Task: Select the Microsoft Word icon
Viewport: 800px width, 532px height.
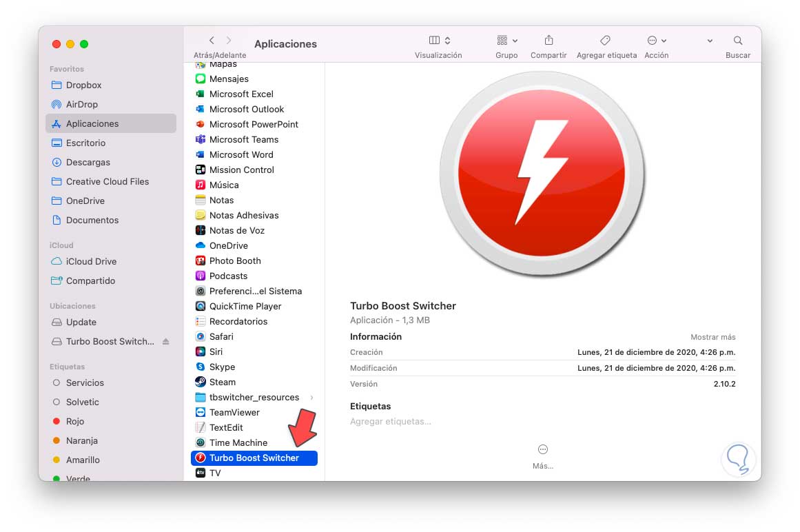Action: coord(201,154)
